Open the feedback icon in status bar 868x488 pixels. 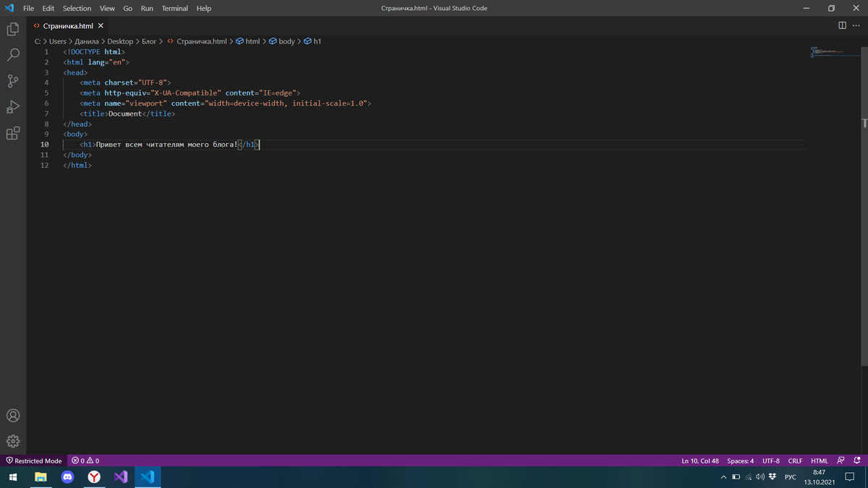841,461
